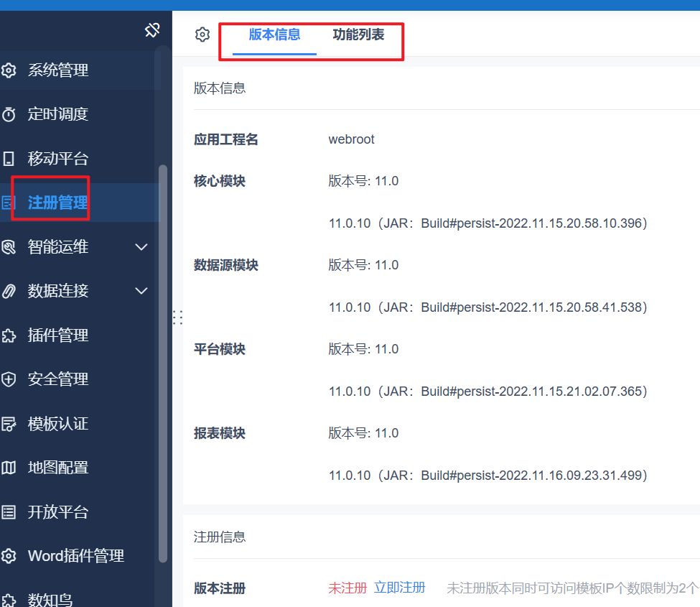Image resolution: width=700 pixels, height=607 pixels.
Task: Expand the 数据连接 menu chevron
Action: point(141,291)
